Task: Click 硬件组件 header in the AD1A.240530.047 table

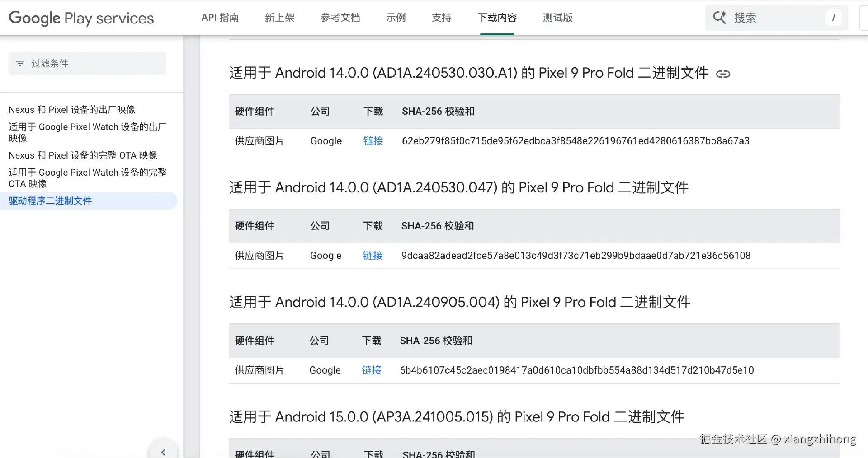Action: coord(255,226)
